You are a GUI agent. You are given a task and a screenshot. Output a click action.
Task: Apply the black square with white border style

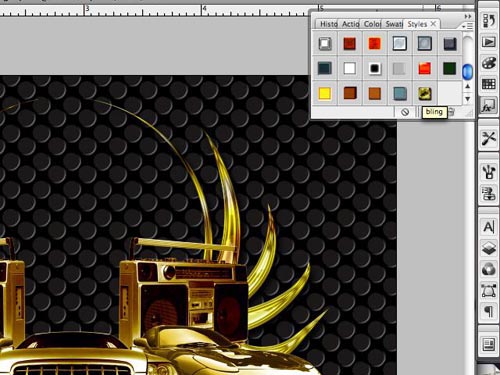click(x=375, y=68)
